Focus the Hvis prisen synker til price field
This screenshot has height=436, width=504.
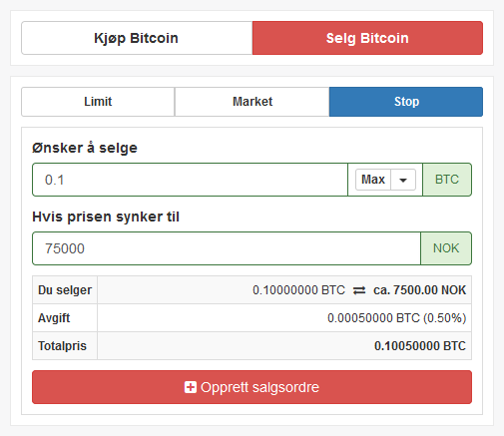(x=227, y=248)
